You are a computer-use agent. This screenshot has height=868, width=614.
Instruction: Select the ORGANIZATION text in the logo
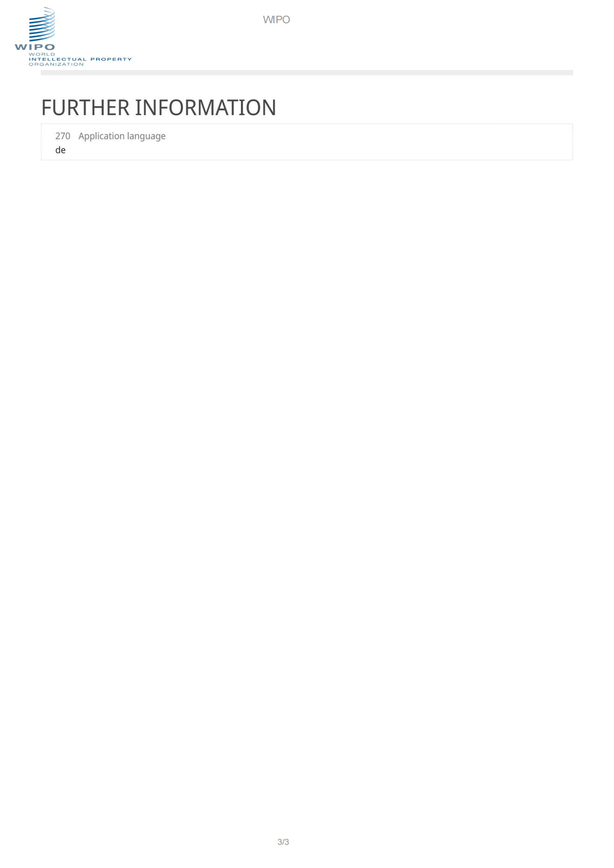(56, 64)
